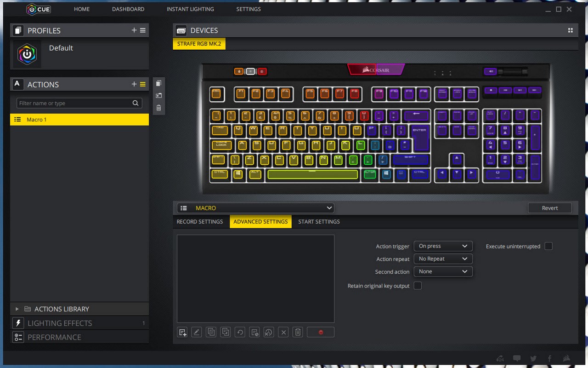588x368 pixels.
Task: Open the Actions panel yellow menu icon
Action: coord(143,84)
